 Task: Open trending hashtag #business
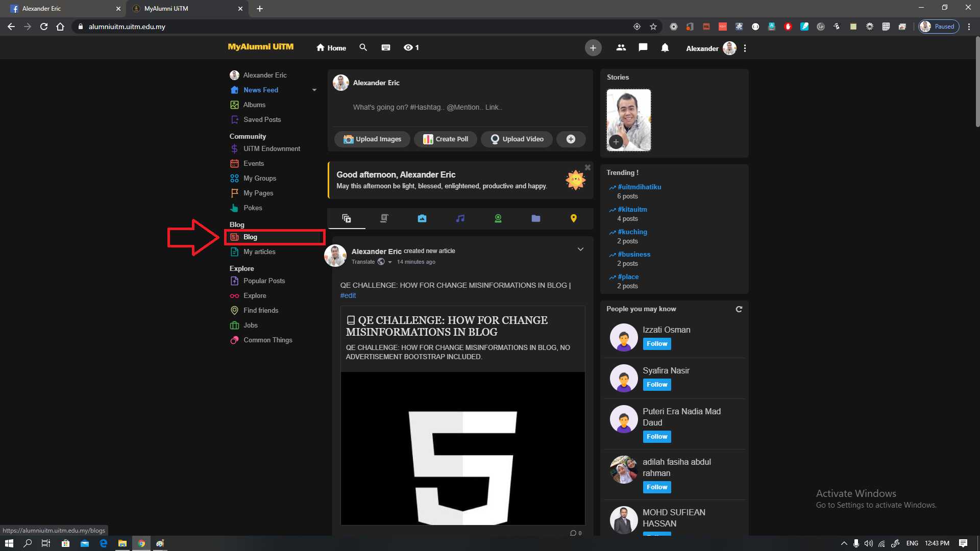(634, 255)
